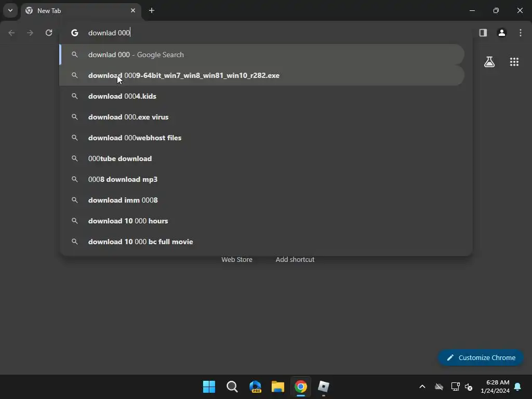This screenshot has height=399, width=532.
Task: Minimize the Chrome window
Action: (x=472, y=10)
